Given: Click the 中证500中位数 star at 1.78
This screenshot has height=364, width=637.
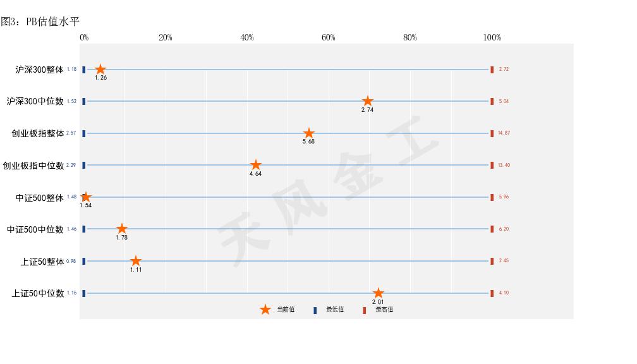Looking at the screenshot, I should (x=121, y=229).
